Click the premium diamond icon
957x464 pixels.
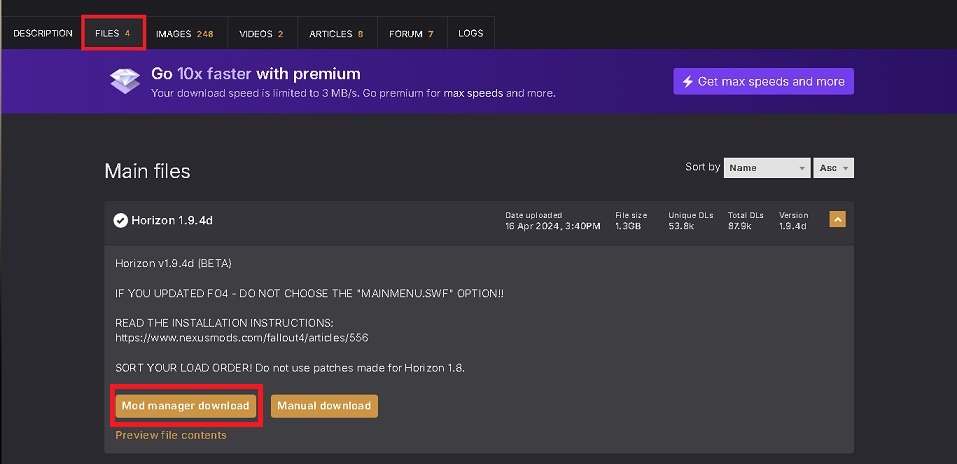(x=127, y=81)
